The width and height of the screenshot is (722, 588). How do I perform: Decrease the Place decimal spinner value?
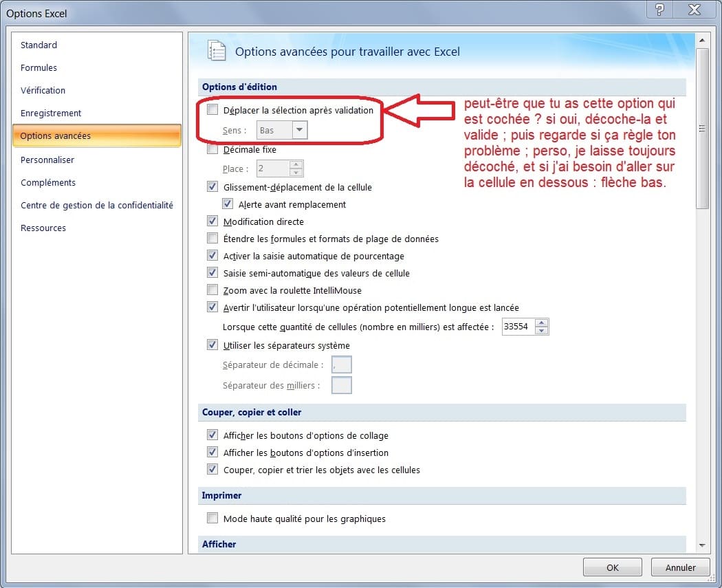click(296, 172)
